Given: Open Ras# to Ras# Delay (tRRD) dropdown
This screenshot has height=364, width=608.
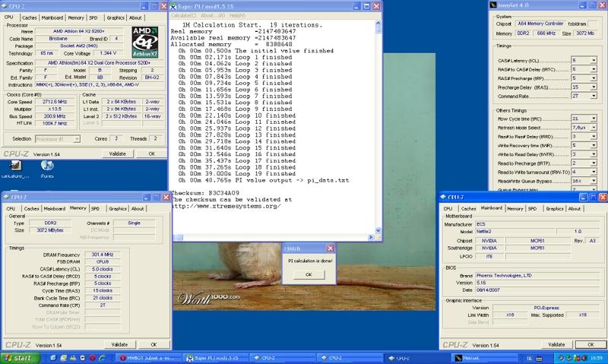Looking at the screenshot, I should point(594,137).
